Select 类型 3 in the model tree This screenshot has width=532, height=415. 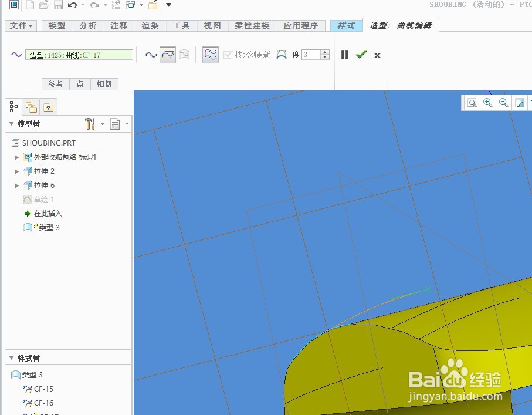pyautogui.click(x=42, y=227)
